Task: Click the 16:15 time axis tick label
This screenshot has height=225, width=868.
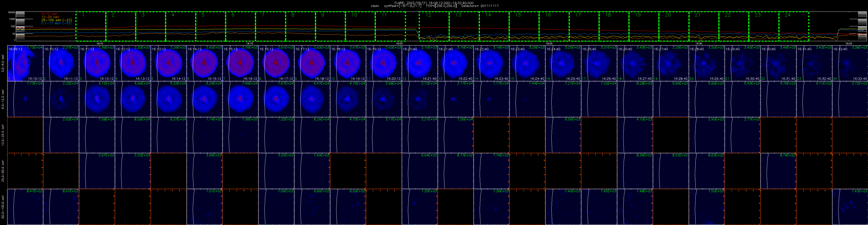Action: 249,43
